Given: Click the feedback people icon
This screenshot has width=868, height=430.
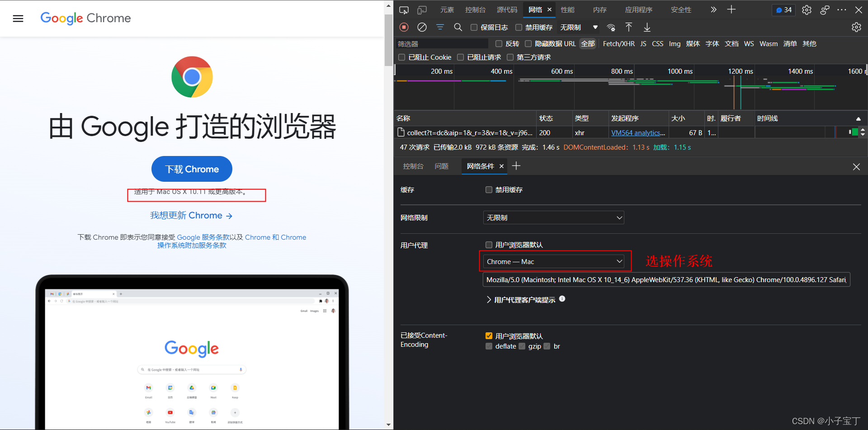Looking at the screenshot, I should [x=825, y=10].
